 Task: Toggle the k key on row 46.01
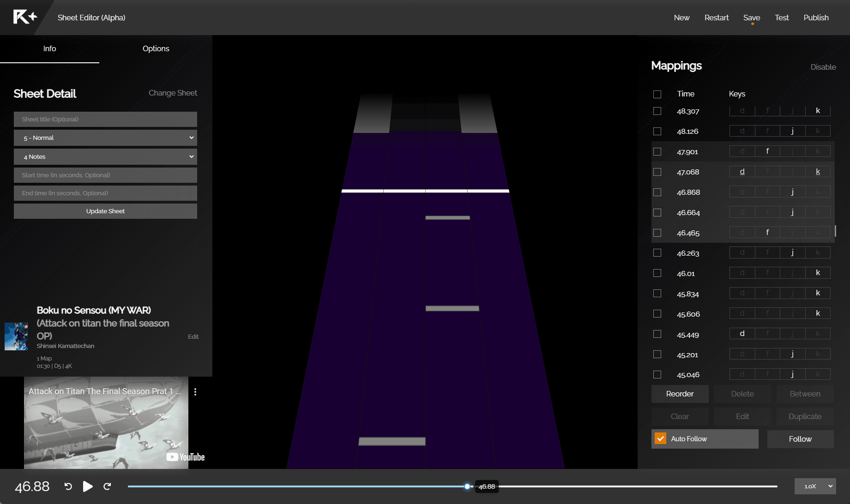pyautogui.click(x=818, y=273)
